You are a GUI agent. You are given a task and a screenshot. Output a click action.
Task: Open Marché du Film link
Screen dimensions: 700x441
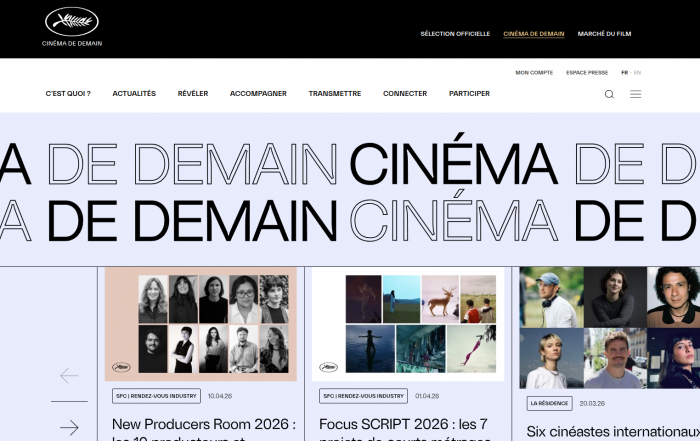tap(604, 33)
